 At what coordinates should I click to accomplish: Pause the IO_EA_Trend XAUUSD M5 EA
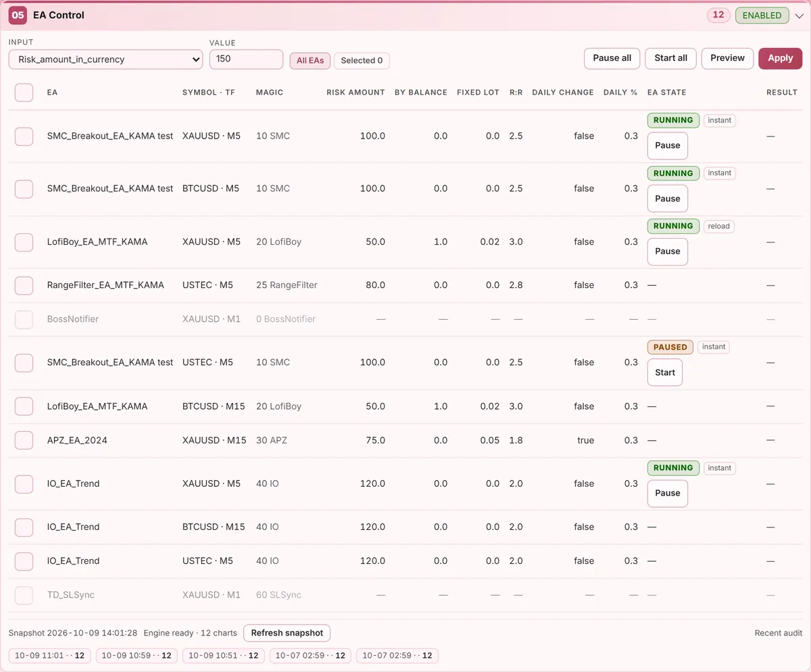click(668, 494)
